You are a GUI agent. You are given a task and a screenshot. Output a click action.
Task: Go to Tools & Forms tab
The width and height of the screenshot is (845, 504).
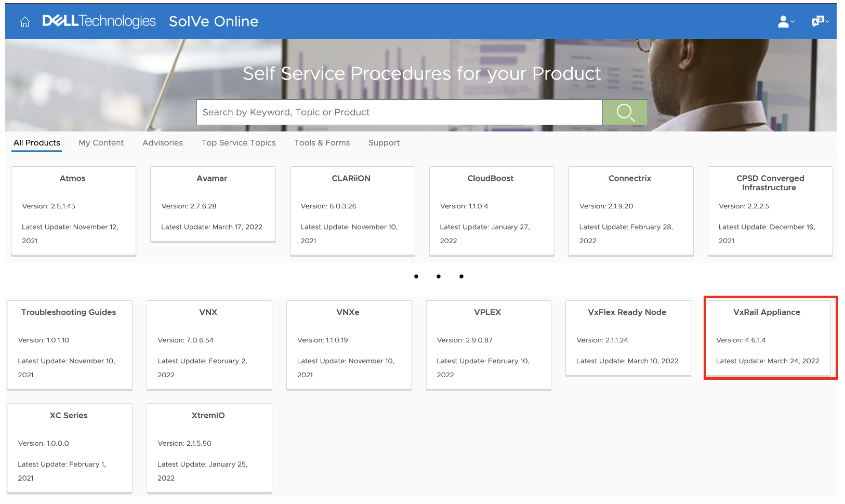coord(322,143)
